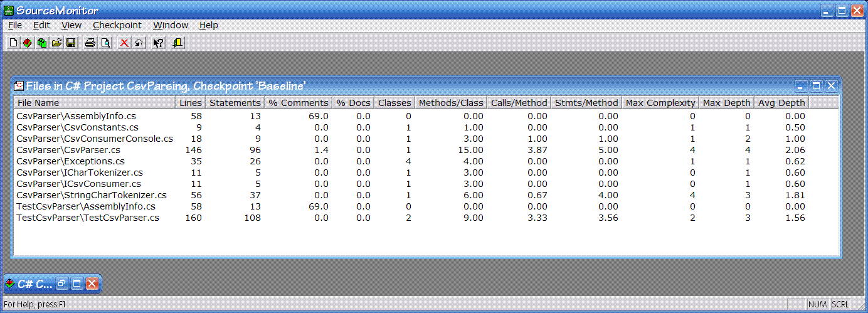Sort by the Classes column header

pyautogui.click(x=394, y=103)
